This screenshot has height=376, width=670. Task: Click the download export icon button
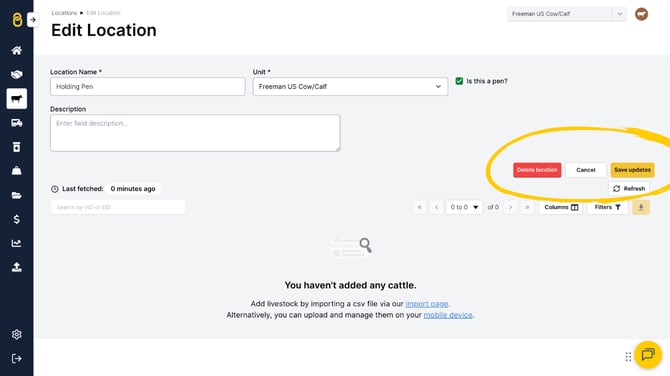pos(641,207)
